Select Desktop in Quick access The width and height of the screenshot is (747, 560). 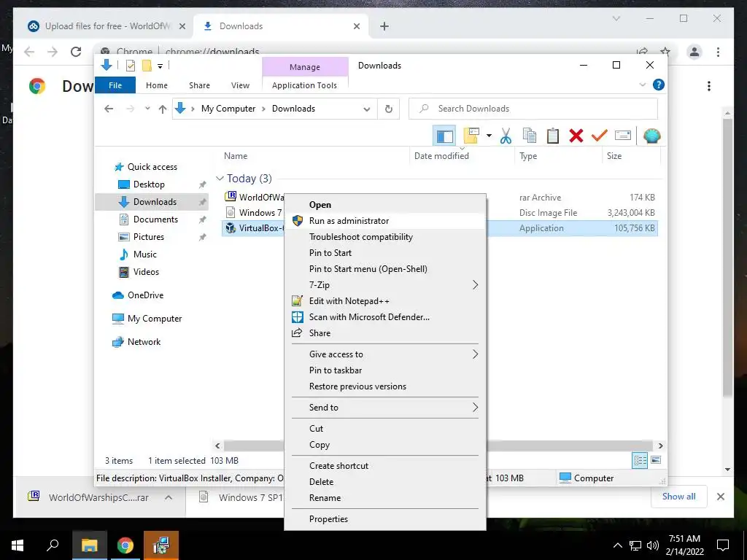(x=149, y=184)
